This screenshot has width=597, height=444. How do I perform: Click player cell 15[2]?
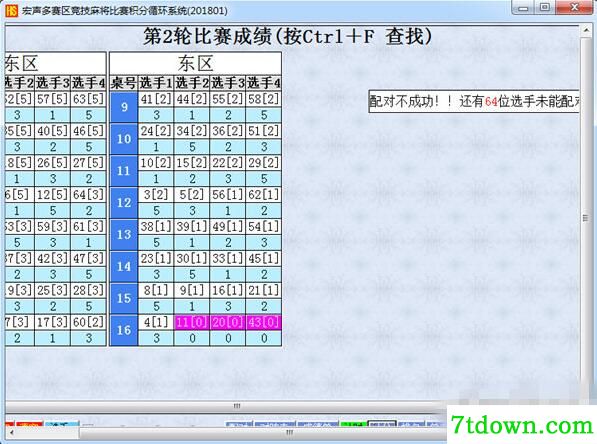coord(192,163)
